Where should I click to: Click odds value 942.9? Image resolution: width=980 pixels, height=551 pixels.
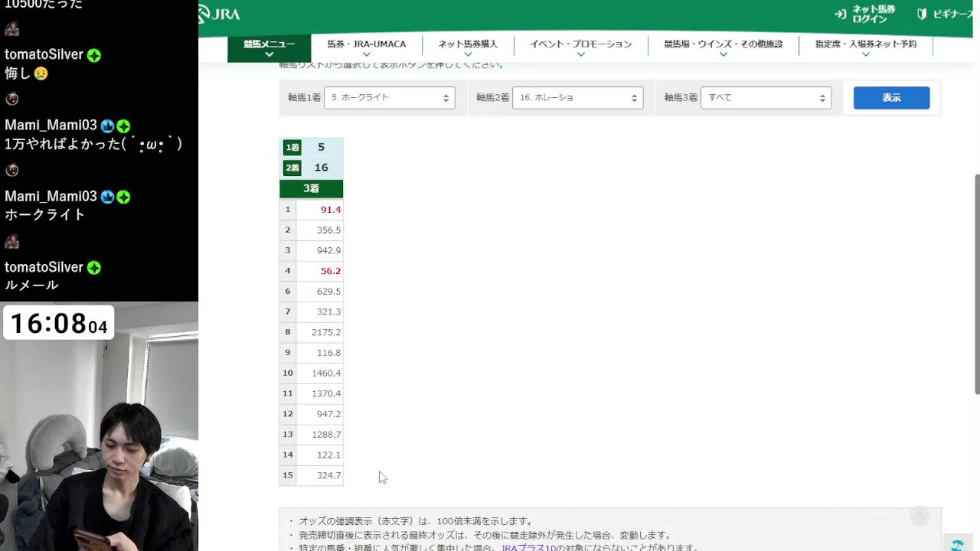click(x=328, y=250)
